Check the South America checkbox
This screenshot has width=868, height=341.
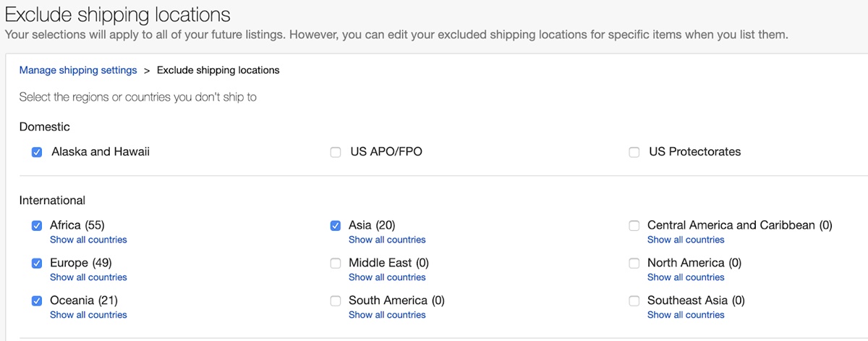336,301
